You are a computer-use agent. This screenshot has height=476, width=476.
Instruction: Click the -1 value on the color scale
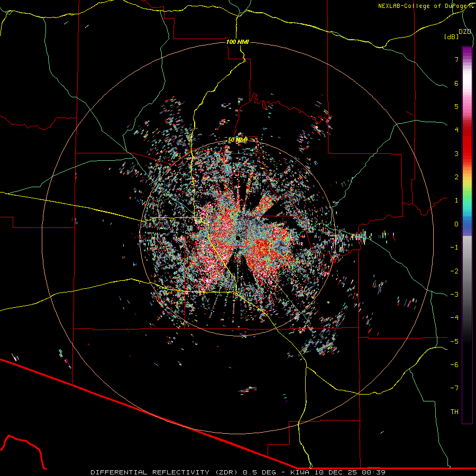(x=454, y=248)
